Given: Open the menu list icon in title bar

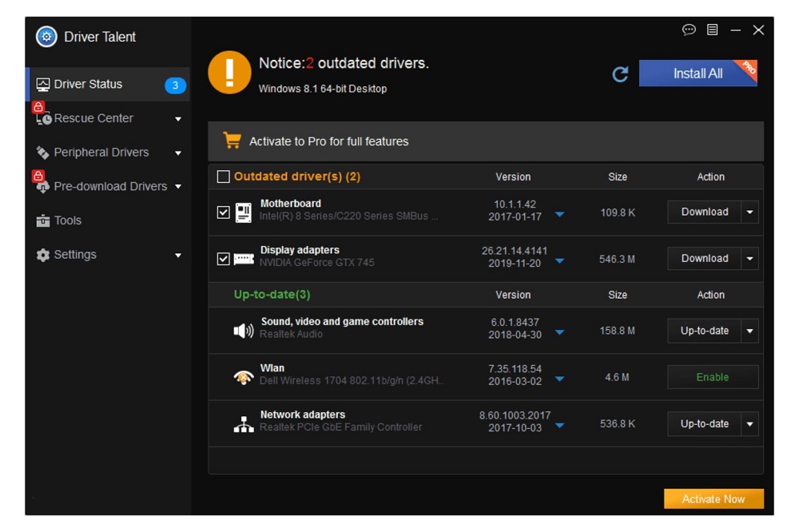Looking at the screenshot, I should click(713, 30).
